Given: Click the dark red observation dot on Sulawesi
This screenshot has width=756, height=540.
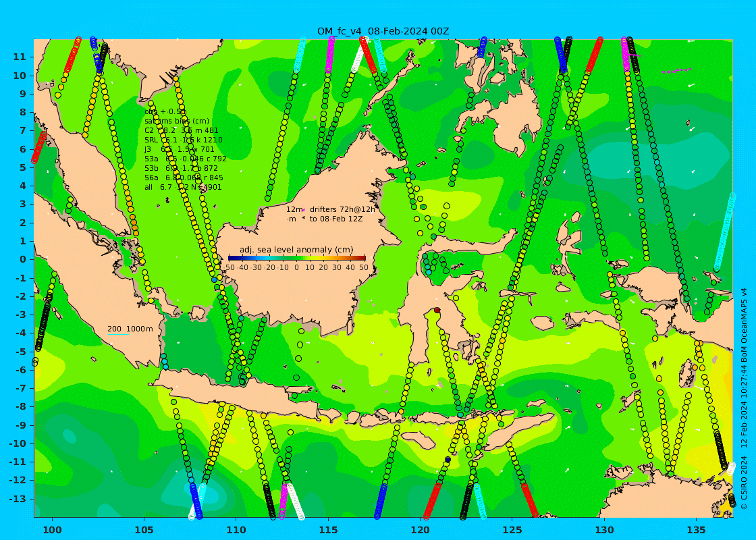Looking at the screenshot, I should 437,310.
